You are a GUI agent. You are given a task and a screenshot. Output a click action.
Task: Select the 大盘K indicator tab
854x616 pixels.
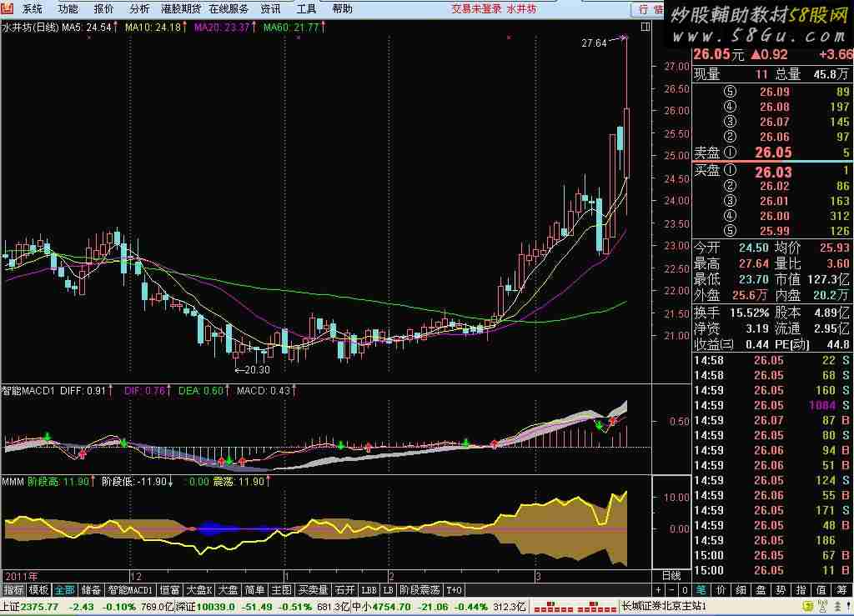(198, 590)
